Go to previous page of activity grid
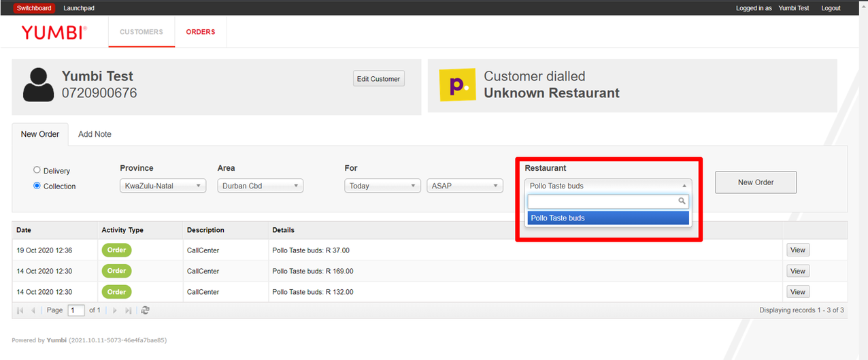Image resolution: width=868 pixels, height=360 pixels. pyautogui.click(x=33, y=310)
